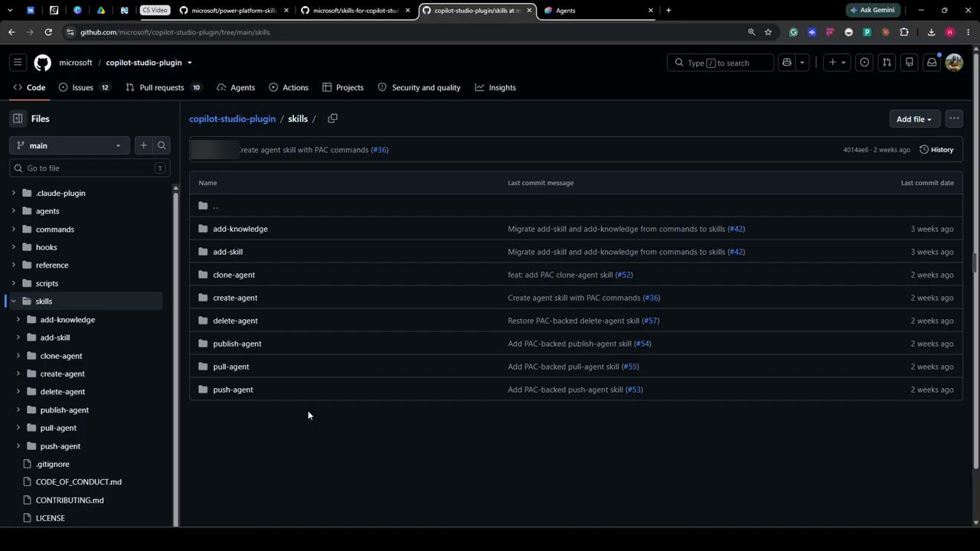Go to parent directory row

[x=576, y=206]
